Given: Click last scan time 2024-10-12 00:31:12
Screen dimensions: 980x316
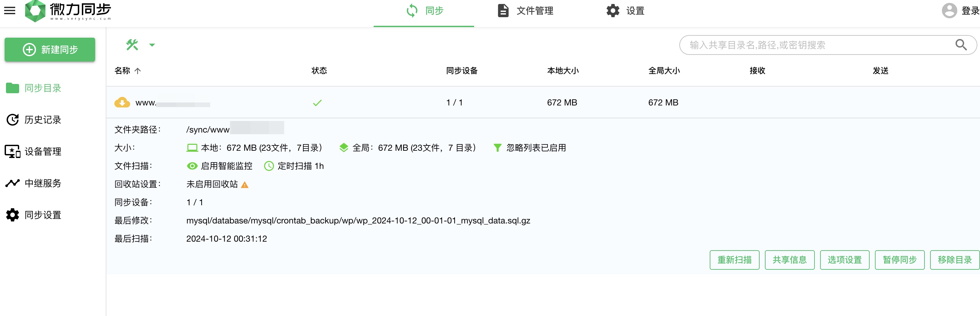Looking at the screenshot, I should (227, 239).
